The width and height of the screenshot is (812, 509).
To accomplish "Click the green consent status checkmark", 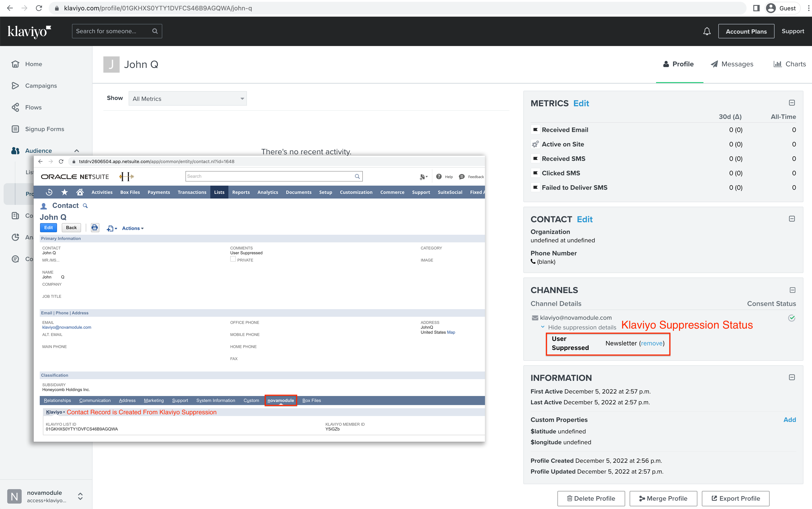I will [792, 318].
